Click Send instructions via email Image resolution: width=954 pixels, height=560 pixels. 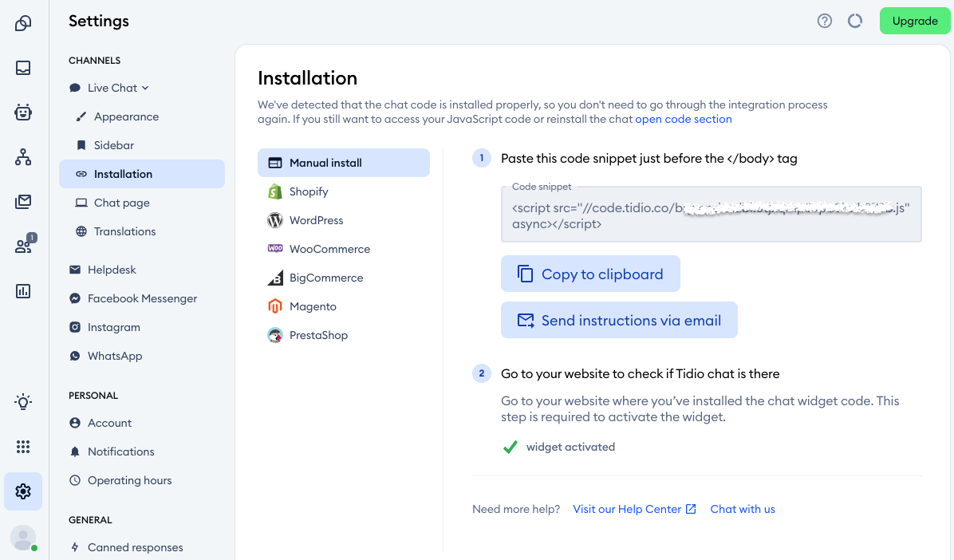619,320
